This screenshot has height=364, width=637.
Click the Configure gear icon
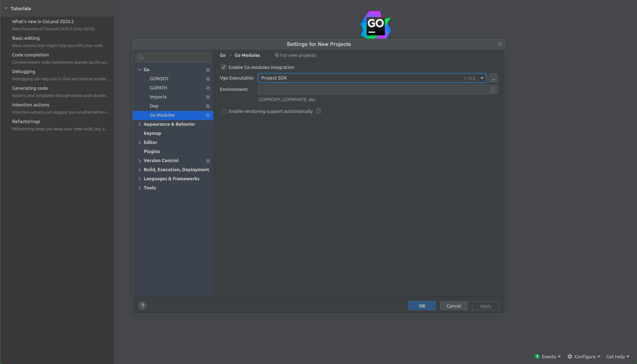pos(570,356)
